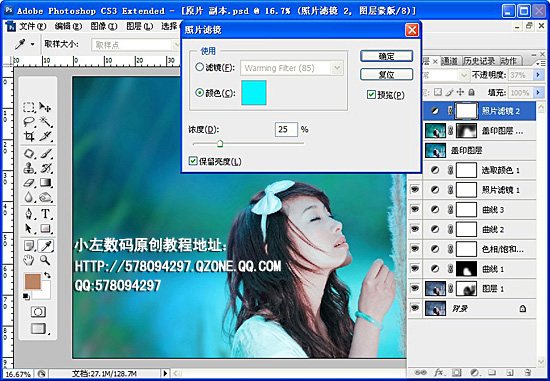Switch to the 历史记录 tab
The width and height of the screenshot is (550, 381).
click(x=479, y=61)
